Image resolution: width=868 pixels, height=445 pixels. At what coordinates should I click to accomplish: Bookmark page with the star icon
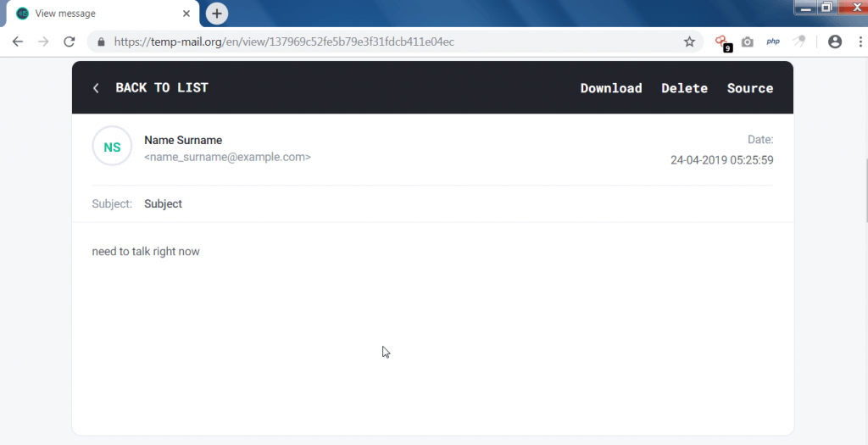689,42
